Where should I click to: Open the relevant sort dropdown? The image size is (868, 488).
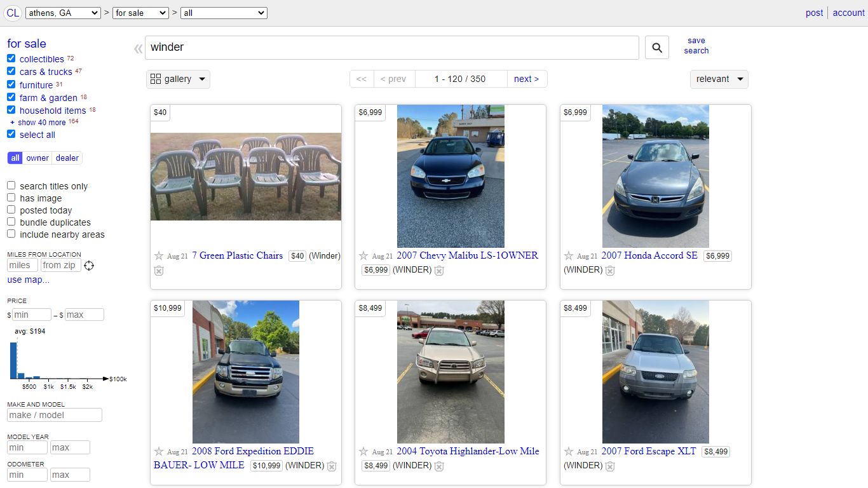pyautogui.click(x=719, y=79)
